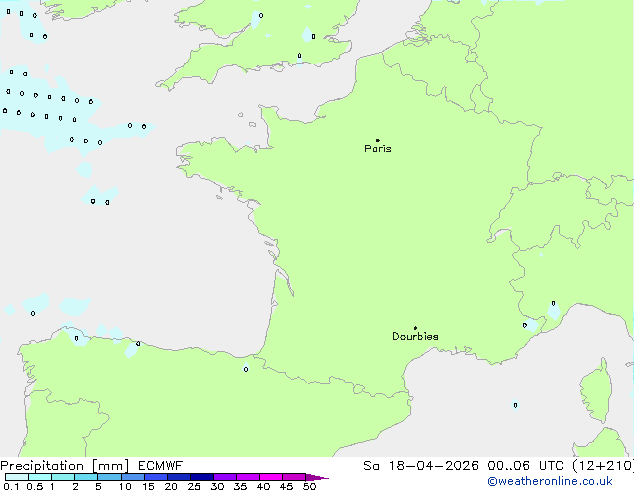Click the (12+210) forecast offset text
The width and height of the screenshot is (634, 490).
[x=602, y=465]
